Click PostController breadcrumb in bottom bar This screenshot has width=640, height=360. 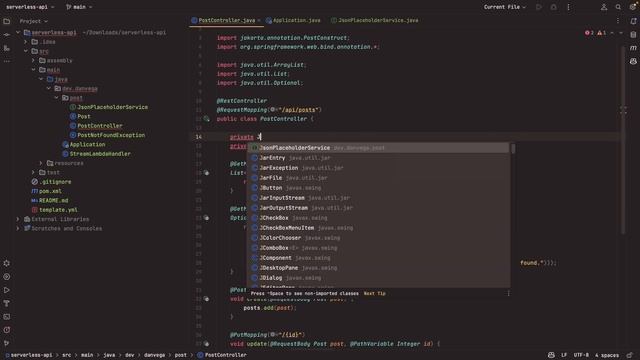[222, 355]
